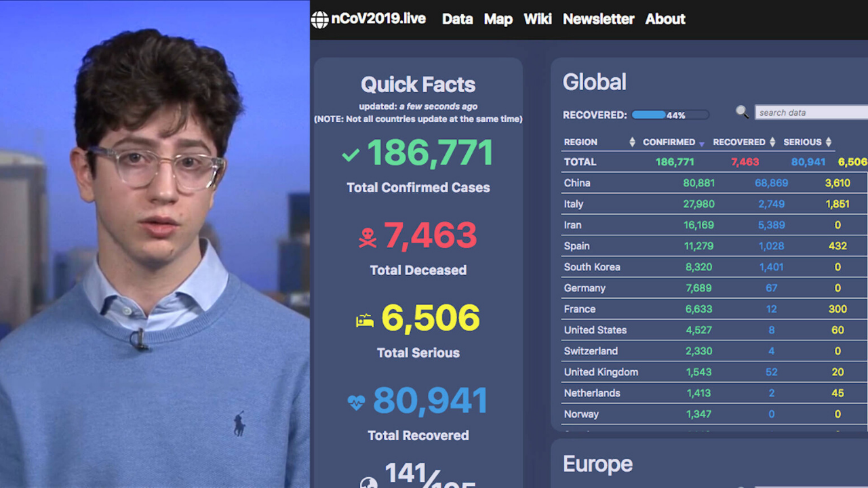The height and width of the screenshot is (488, 868).
Task: Click the sort arrows beside RECOVERED
Action: (x=772, y=142)
